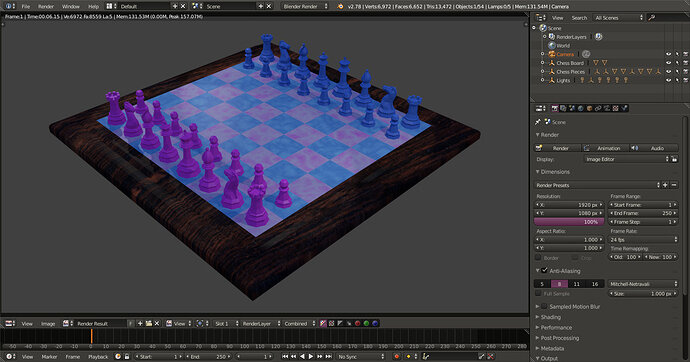Add a new render preset with plus

coord(665,185)
